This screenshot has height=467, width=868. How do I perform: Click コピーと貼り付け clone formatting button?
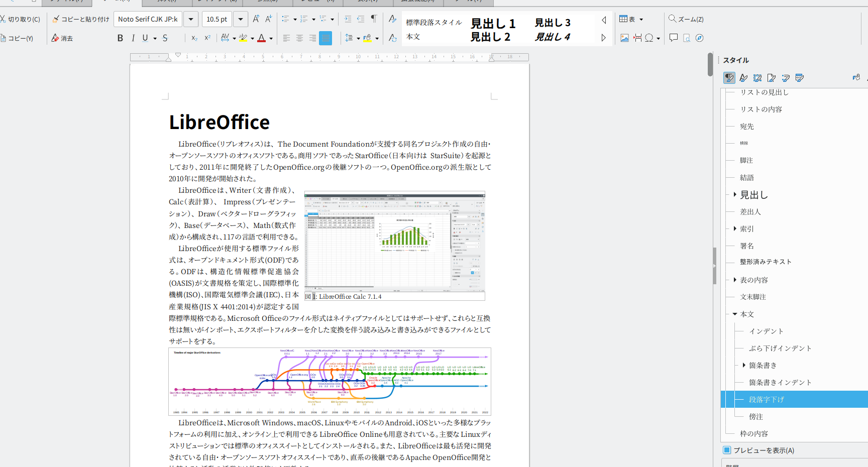81,19
